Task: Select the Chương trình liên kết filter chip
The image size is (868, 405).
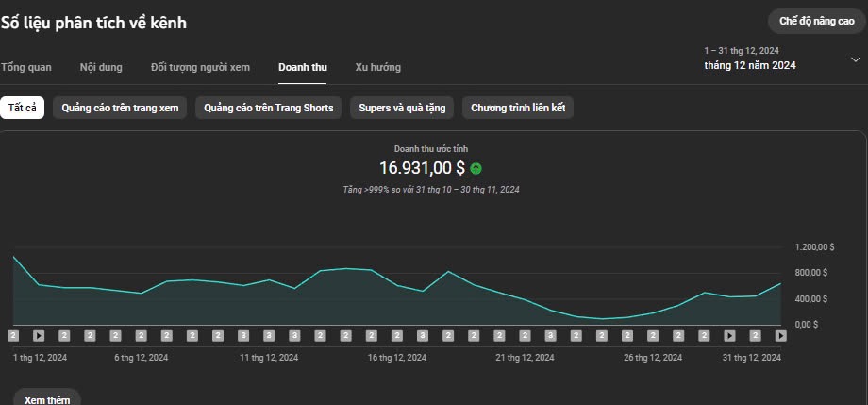Action: click(518, 108)
